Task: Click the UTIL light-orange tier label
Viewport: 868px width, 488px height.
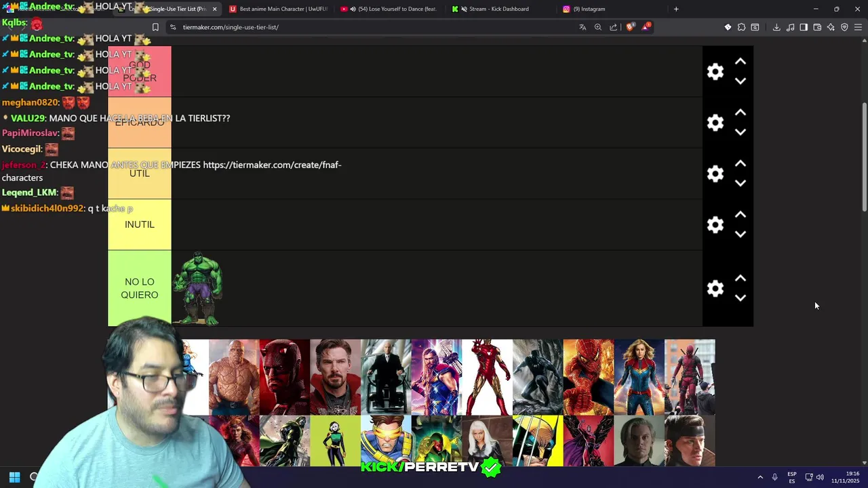Action: click(140, 174)
